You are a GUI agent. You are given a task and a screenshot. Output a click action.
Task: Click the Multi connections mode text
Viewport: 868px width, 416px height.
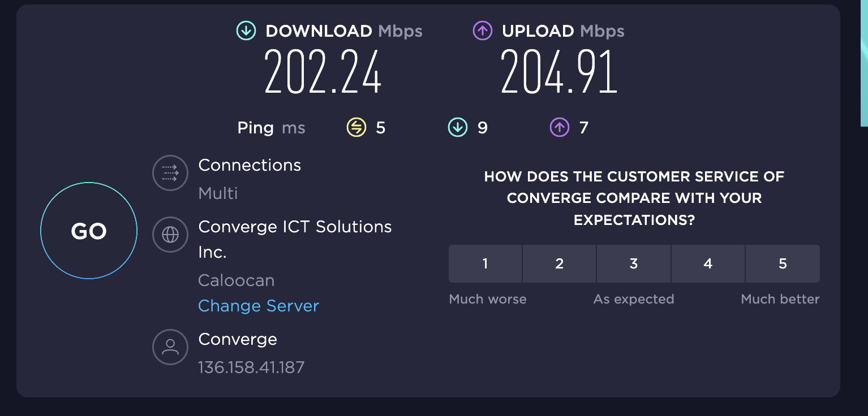tap(218, 193)
